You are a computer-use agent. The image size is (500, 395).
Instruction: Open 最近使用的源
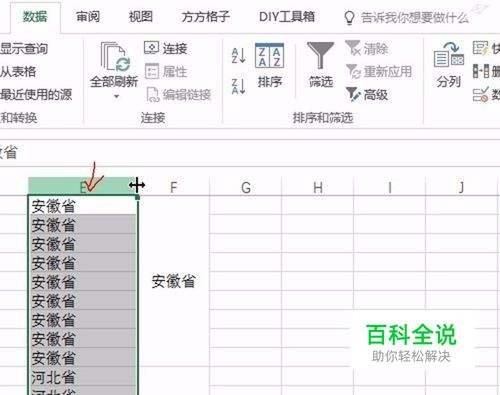pos(36,95)
